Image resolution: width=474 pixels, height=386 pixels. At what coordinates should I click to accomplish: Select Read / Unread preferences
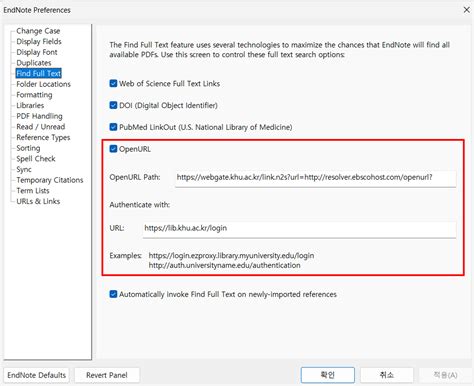click(41, 127)
